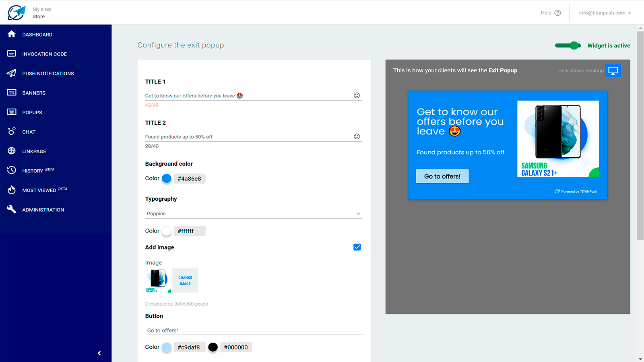Select Banners in the sidebar
Viewport: 644px width, 362px height.
34,93
